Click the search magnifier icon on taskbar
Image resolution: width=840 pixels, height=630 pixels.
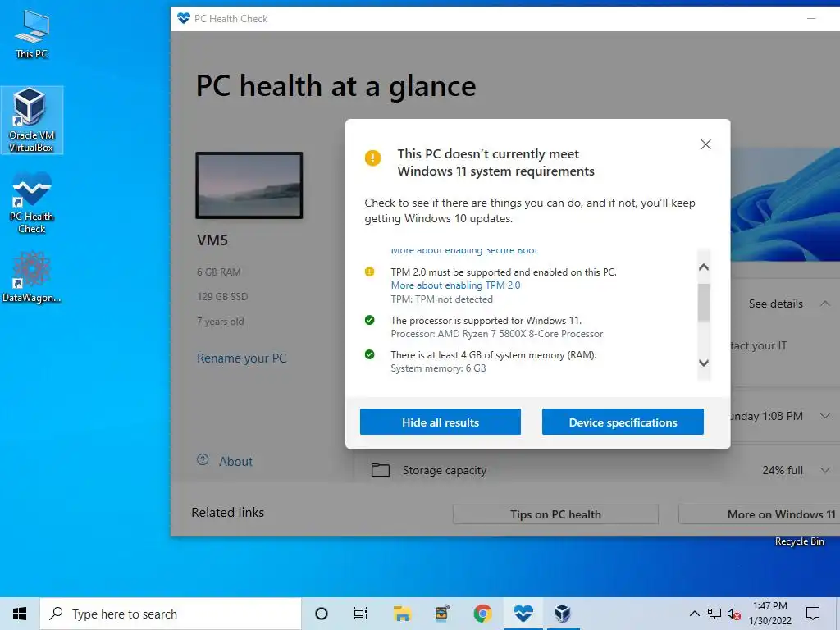[56, 614]
